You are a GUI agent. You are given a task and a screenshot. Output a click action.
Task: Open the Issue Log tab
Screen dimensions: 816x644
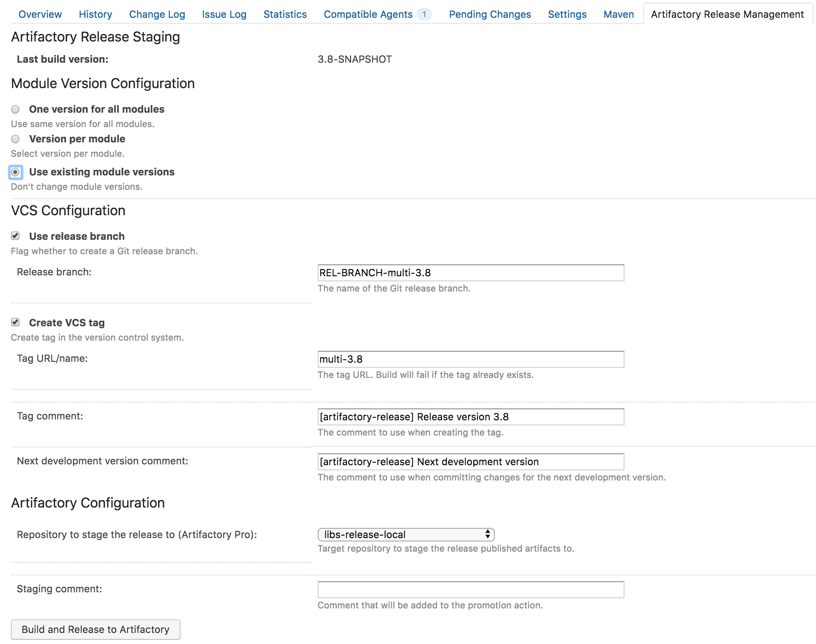(x=224, y=14)
